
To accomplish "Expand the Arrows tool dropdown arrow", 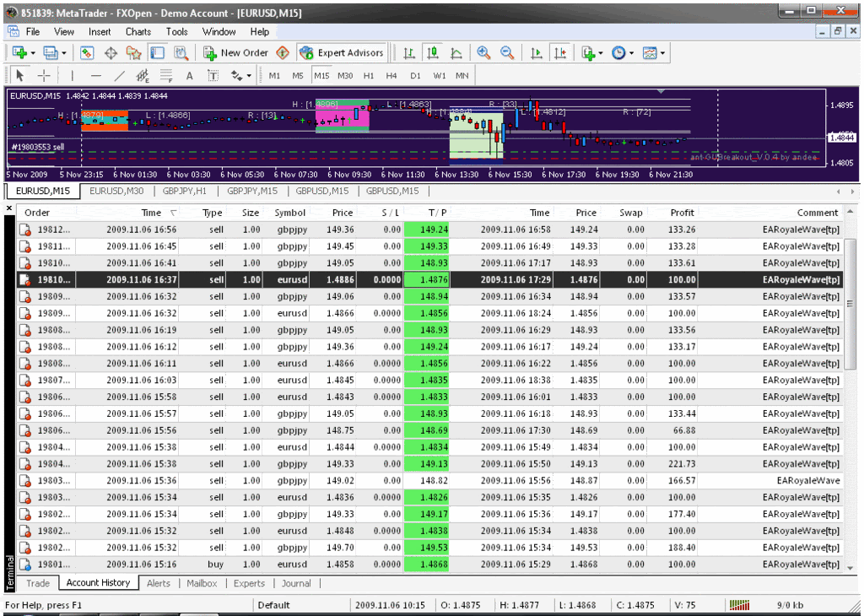I will 249,76.
